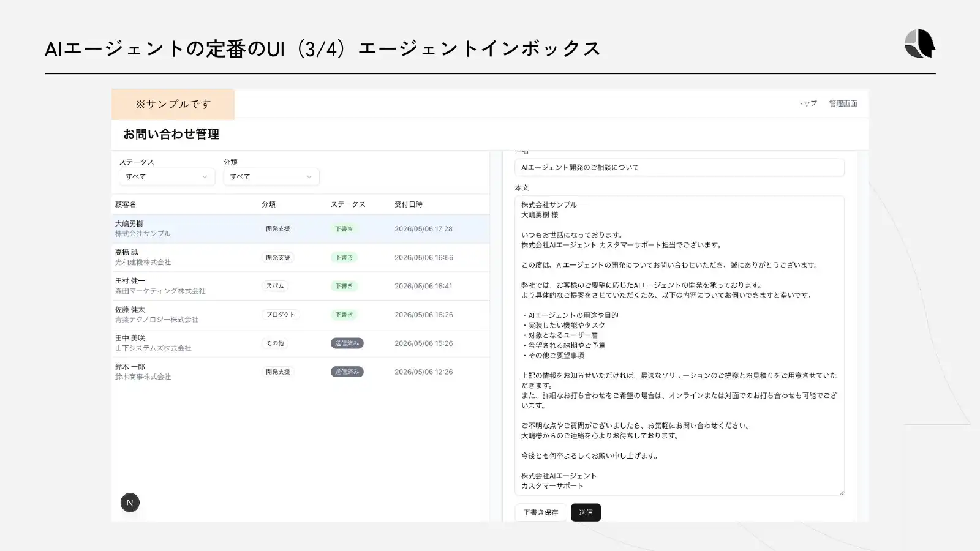Select the 高橋 誠 inquiry row
Screen dimensions: 980x551
click(300, 258)
